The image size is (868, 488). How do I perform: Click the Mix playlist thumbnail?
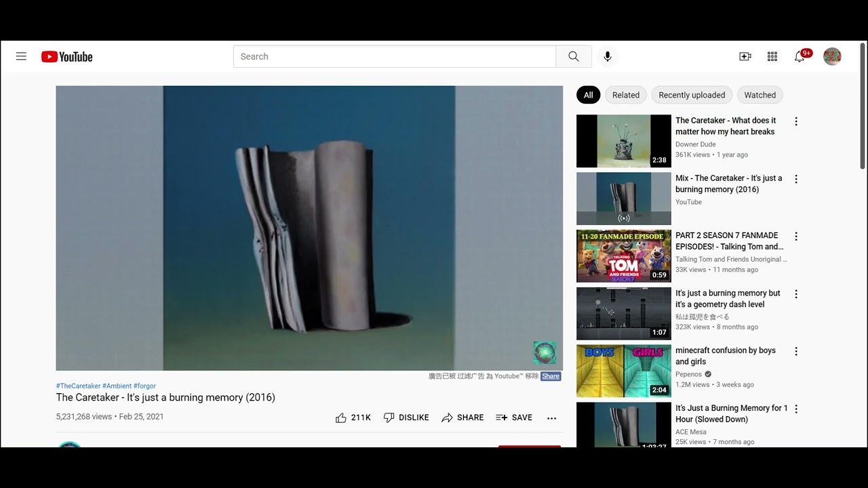point(624,199)
